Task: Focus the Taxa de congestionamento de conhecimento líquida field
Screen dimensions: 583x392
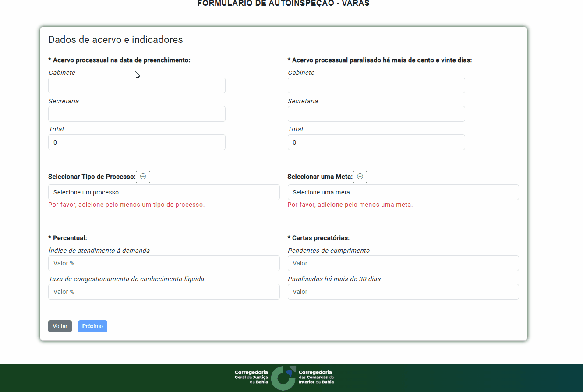Action: coord(164,292)
